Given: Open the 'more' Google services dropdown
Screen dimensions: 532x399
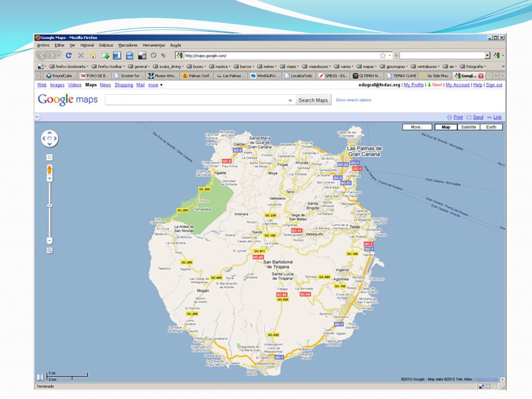Looking at the screenshot, I should [x=155, y=85].
